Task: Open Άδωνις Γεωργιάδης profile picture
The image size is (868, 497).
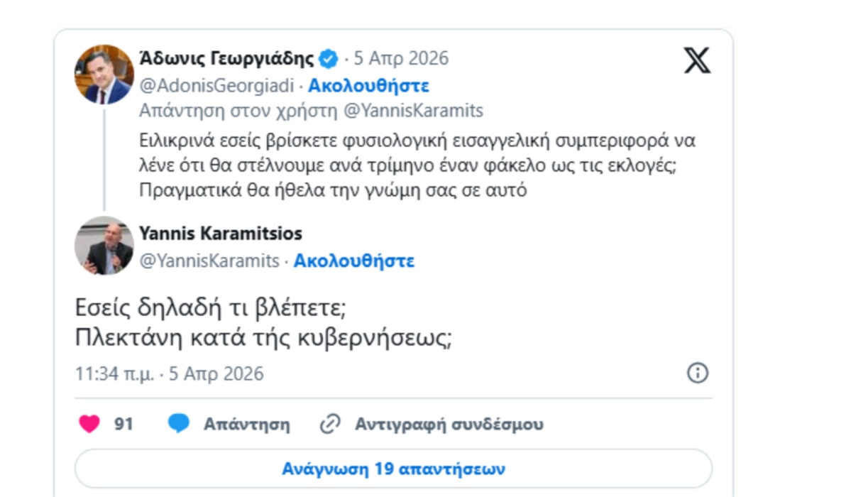Action: [104, 75]
